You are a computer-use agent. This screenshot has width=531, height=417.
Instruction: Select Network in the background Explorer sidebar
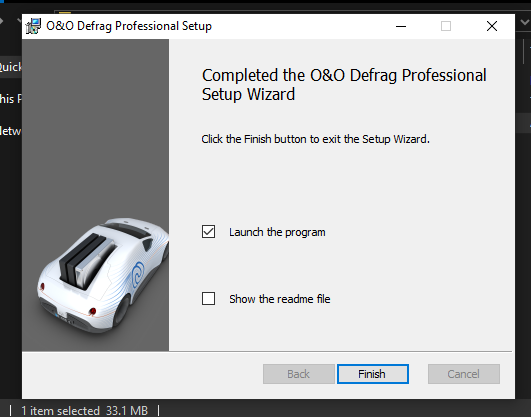click(10, 131)
